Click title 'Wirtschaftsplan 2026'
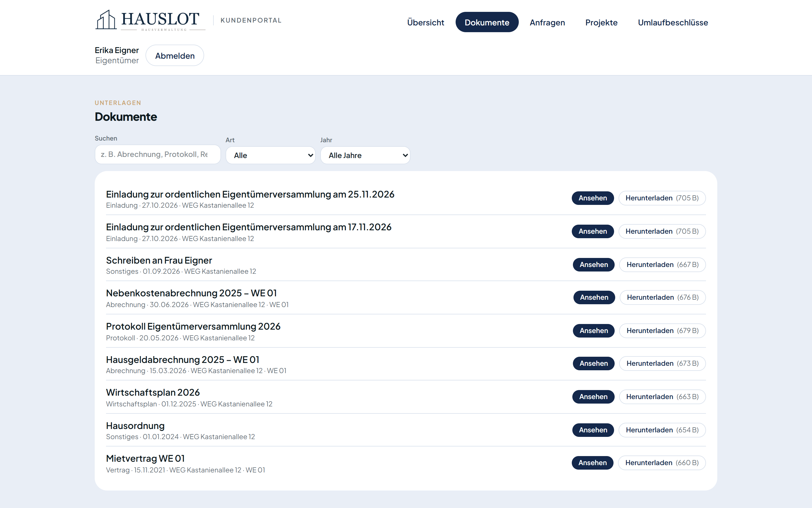The width and height of the screenshot is (812, 508). click(x=153, y=392)
